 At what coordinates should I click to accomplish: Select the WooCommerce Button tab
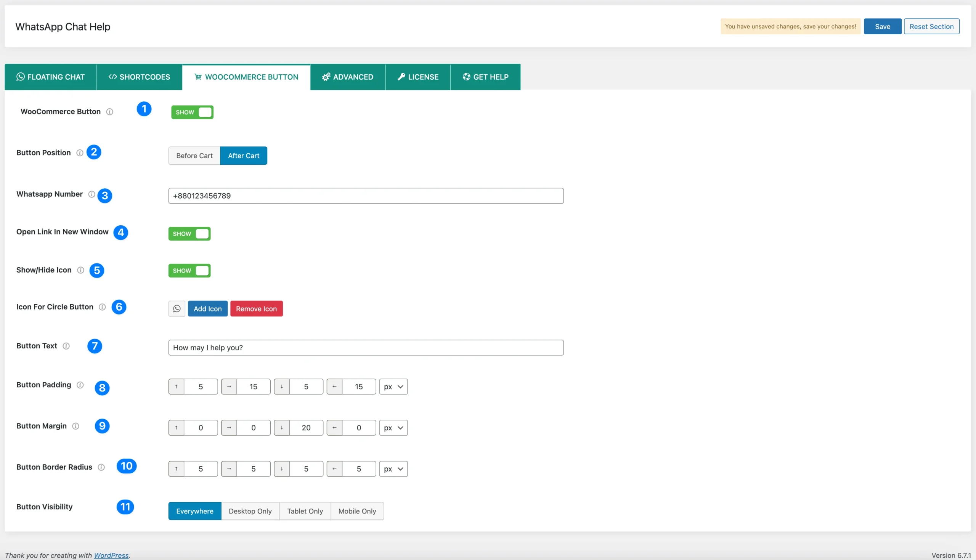click(246, 77)
